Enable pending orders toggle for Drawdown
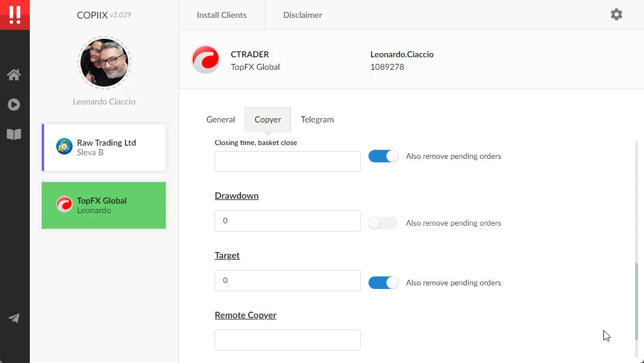644x363 pixels. [383, 223]
